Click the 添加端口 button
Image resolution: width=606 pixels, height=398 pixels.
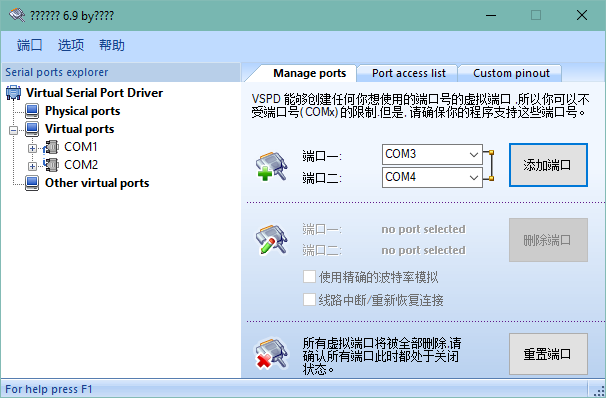point(548,165)
